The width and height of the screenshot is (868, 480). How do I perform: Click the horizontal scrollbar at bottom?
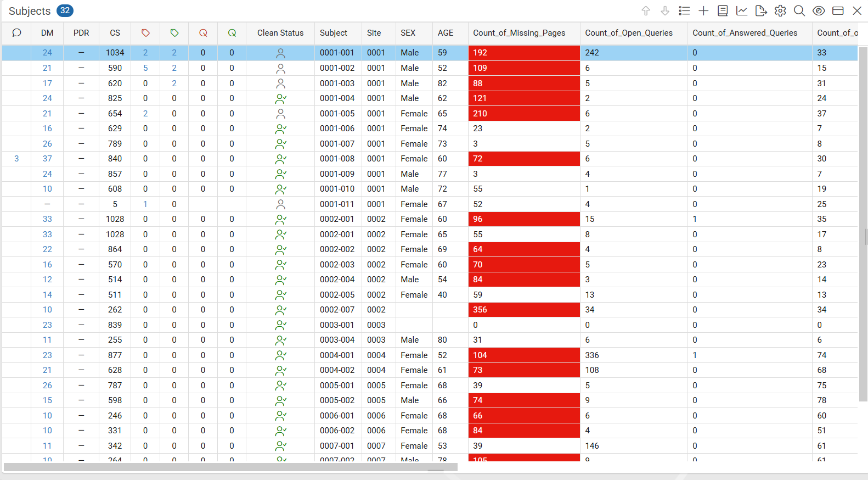click(x=230, y=467)
